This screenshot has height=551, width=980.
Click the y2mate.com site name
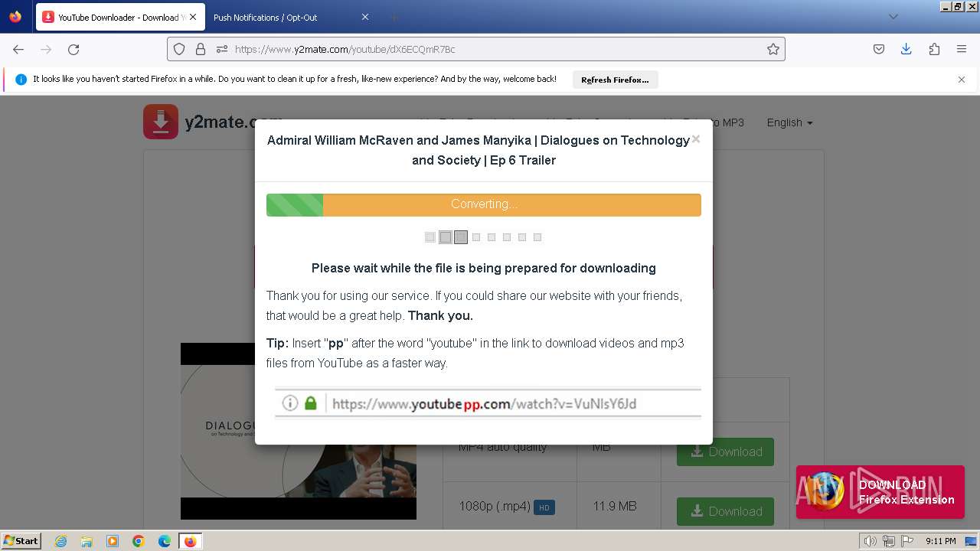pyautogui.click(x=234, y=122)
